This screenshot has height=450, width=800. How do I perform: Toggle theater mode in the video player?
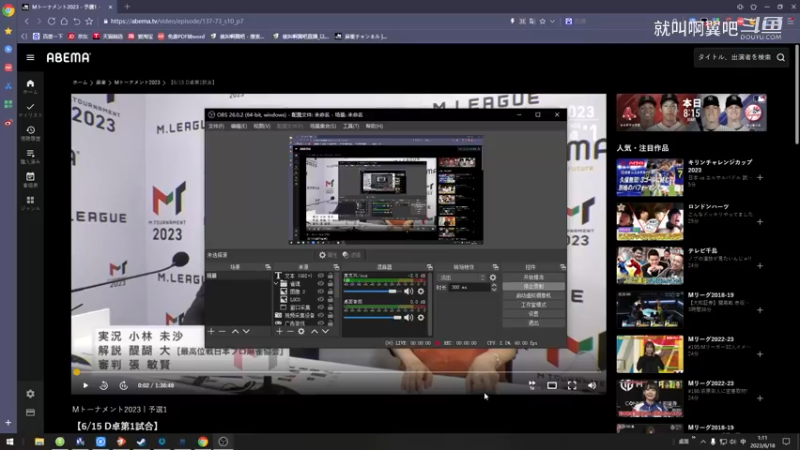point(552,385)
